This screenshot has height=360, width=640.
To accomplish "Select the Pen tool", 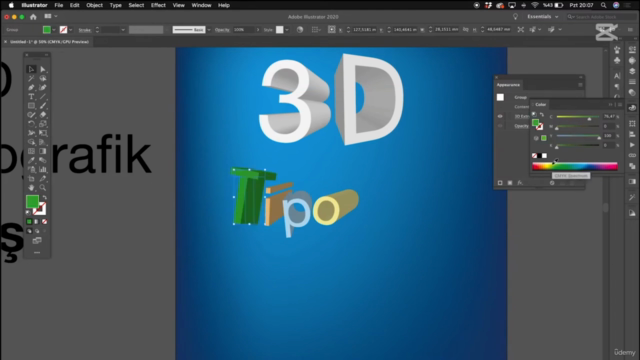I will (31, 87).
